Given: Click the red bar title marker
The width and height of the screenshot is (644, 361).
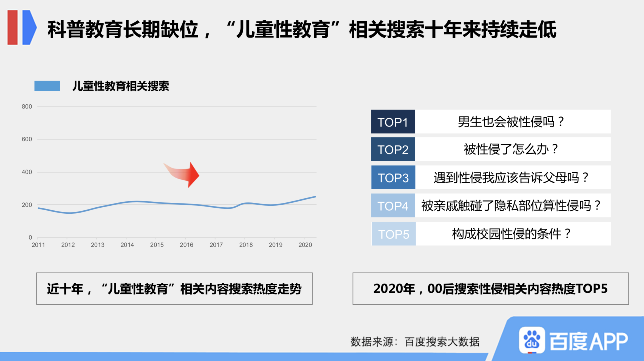Looking at the screenshot, I should click(x=12, y=27).
